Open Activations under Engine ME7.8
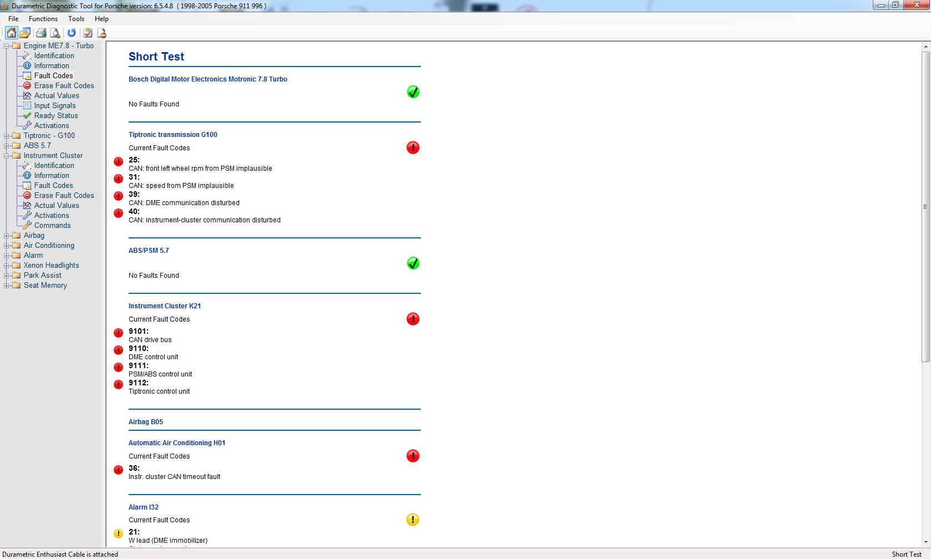The image size is (931, 560). coord(52,126)
